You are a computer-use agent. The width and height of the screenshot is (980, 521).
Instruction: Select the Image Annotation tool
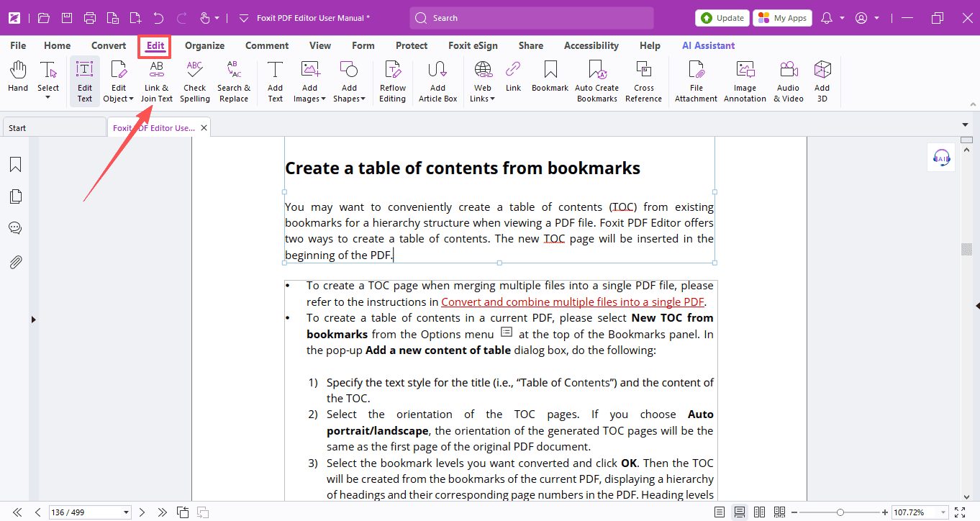tap(745, 81)
